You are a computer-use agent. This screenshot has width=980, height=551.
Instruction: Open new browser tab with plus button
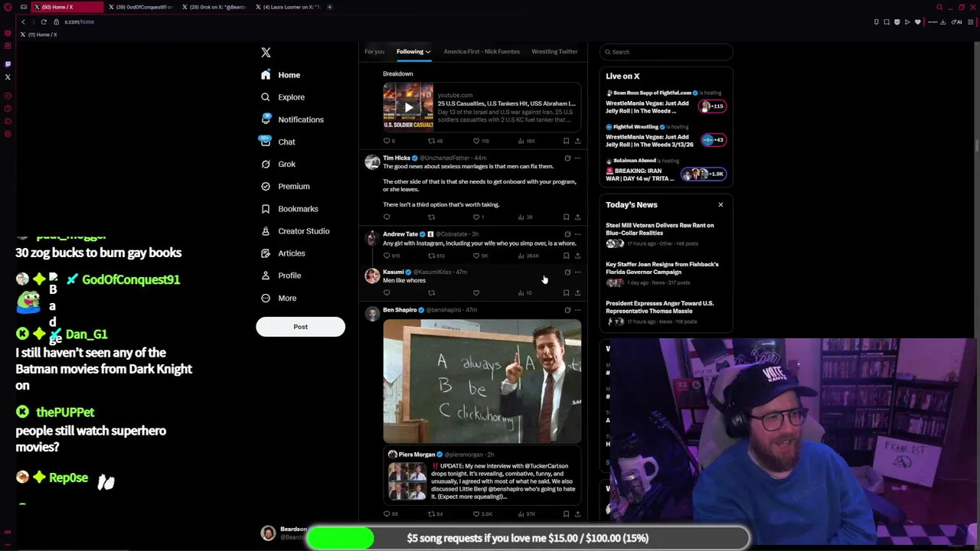330,7
